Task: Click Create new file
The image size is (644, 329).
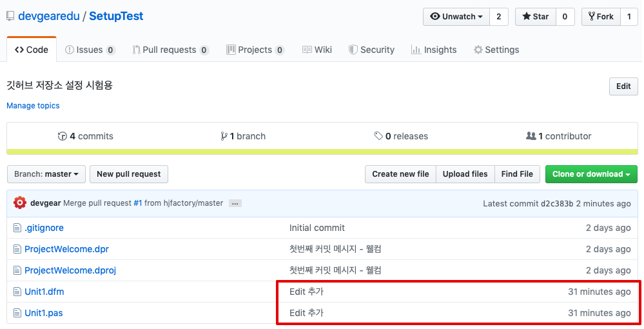Action: pyautogui.click(x=400, y=174)
